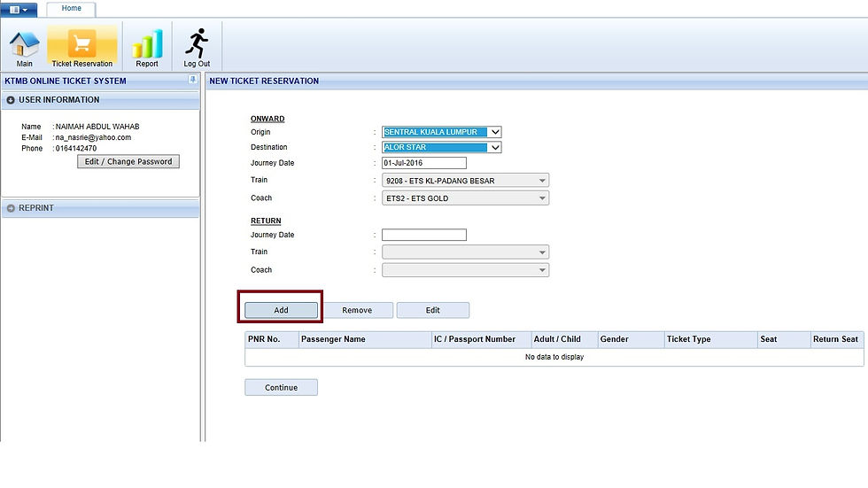868x488 pixels.
Task: Click the Seat column header
Action: coord(785,340)
